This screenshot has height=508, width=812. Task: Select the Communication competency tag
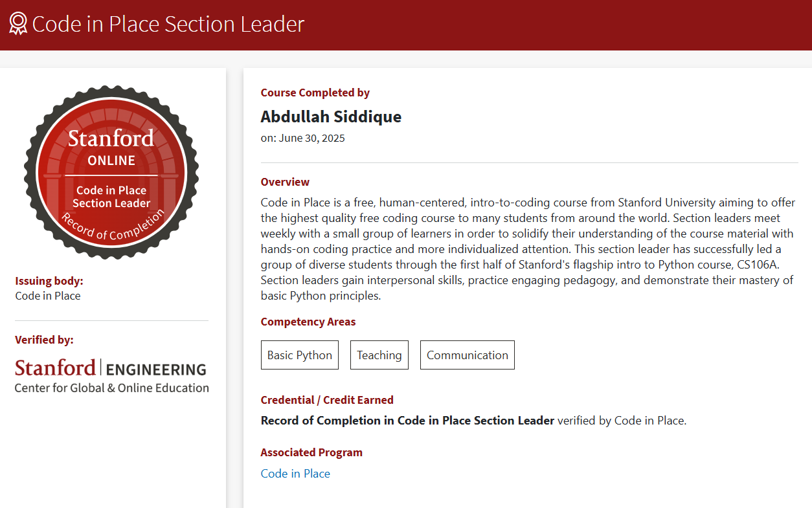(x=467, y=355)
